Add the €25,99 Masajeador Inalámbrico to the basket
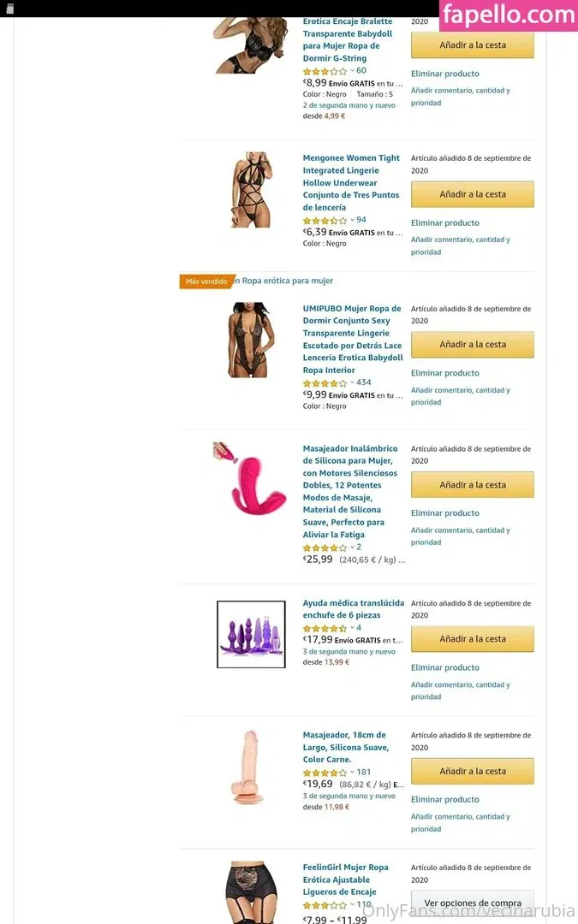578x924 pixels. coord(473,485)
